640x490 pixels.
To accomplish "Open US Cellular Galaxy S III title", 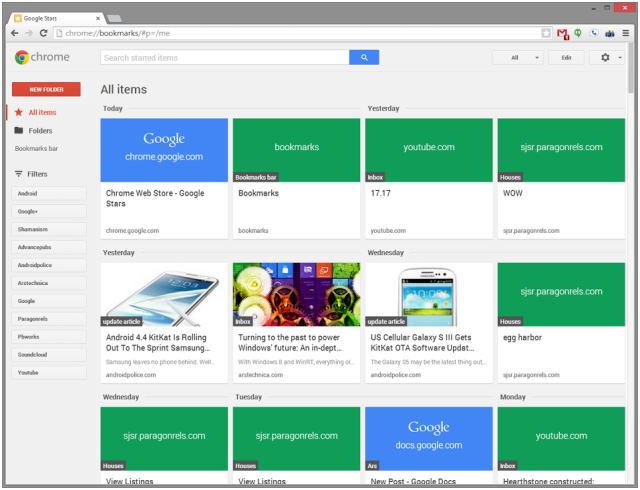I will (x=422, y=343).
